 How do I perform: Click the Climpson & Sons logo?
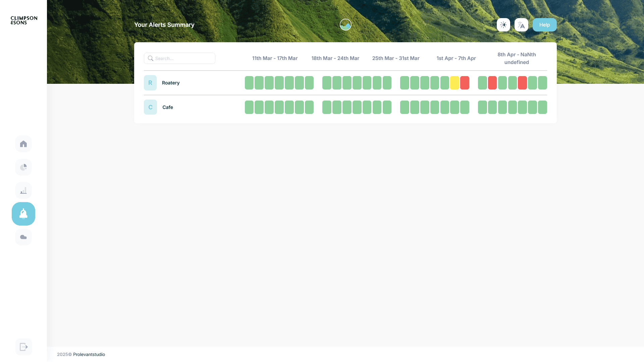pos(24,20)
